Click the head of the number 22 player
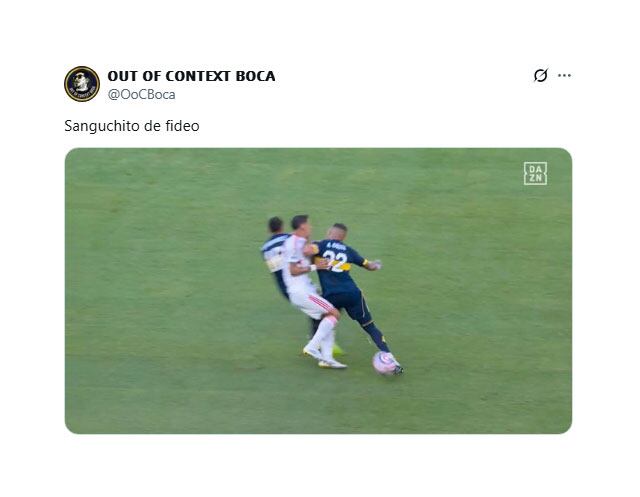This screenshot has width=640, height=497. (338, 233)
